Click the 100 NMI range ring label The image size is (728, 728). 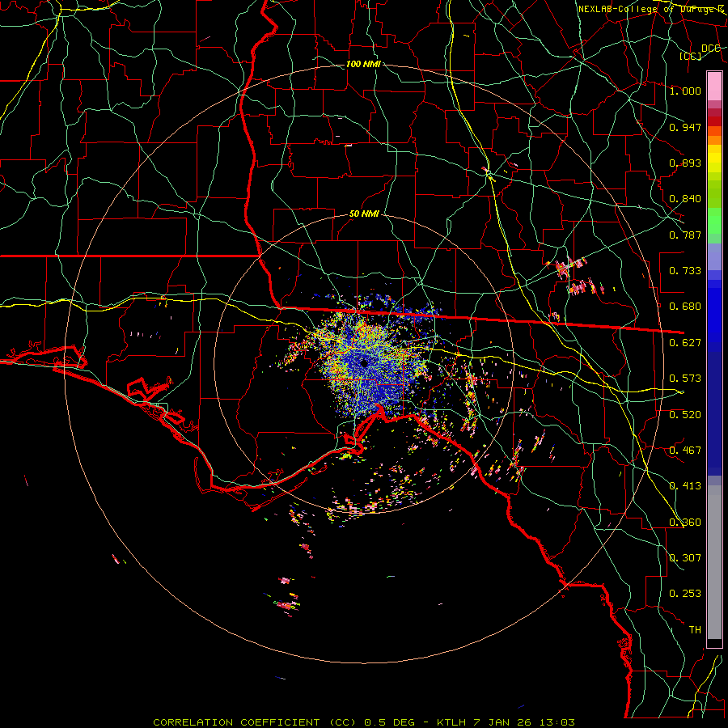point(363,64)
